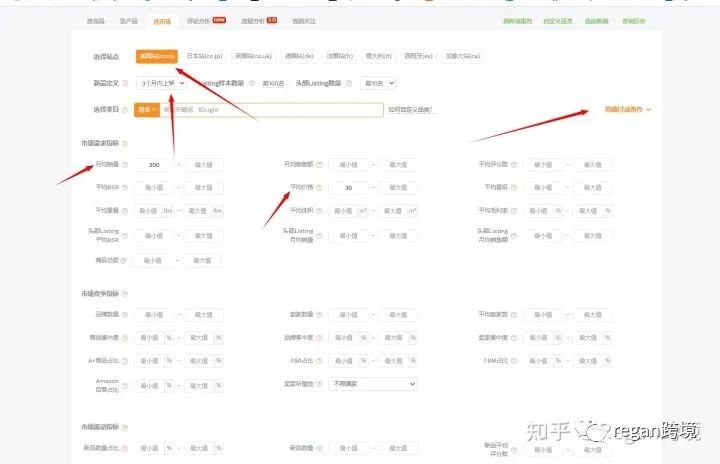Viewport: 720px width, 464px height.
Task: Open help icon next to 选择类目
Action: point(125,110)
